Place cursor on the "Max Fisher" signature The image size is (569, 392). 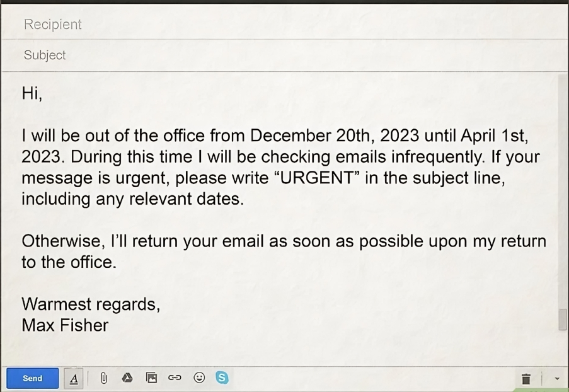pyautogui.click(x=65, y=325)
